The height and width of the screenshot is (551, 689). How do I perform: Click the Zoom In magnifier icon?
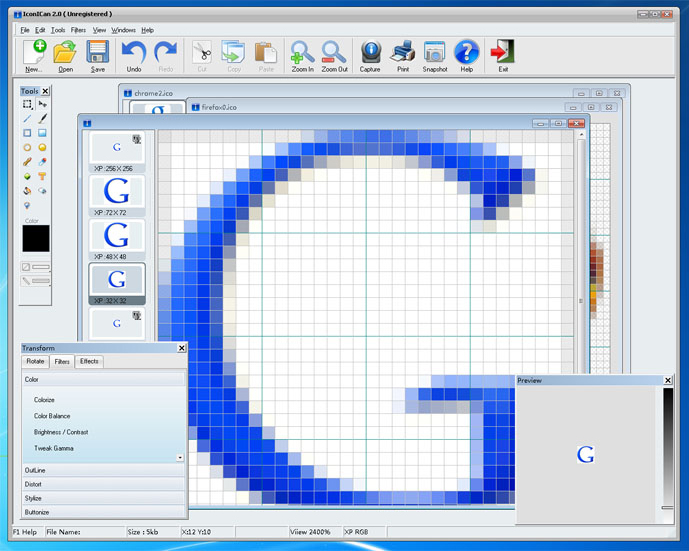[302, 55]
